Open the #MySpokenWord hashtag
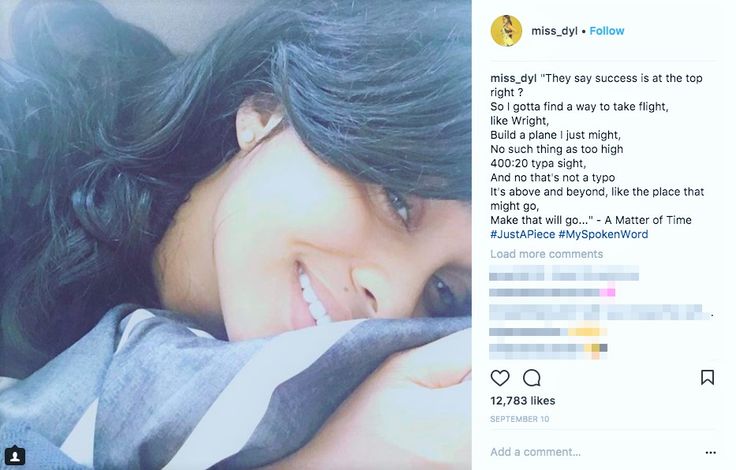The width and height of the screenshot is (736, 470). click(x=604, y=234)
